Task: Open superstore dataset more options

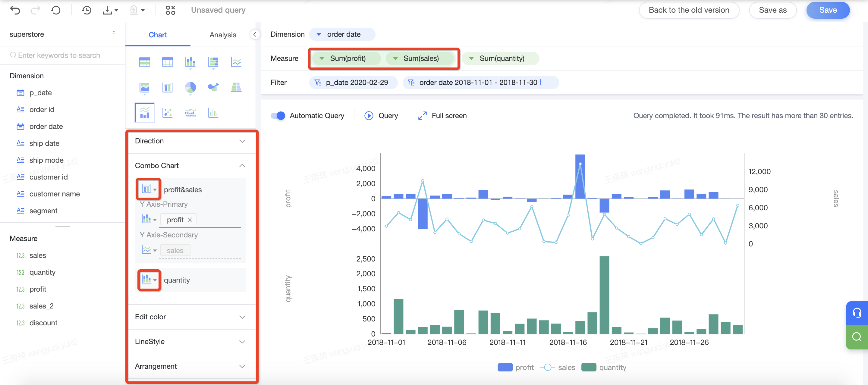Action: pyautogui.click(x=114, y=34)
